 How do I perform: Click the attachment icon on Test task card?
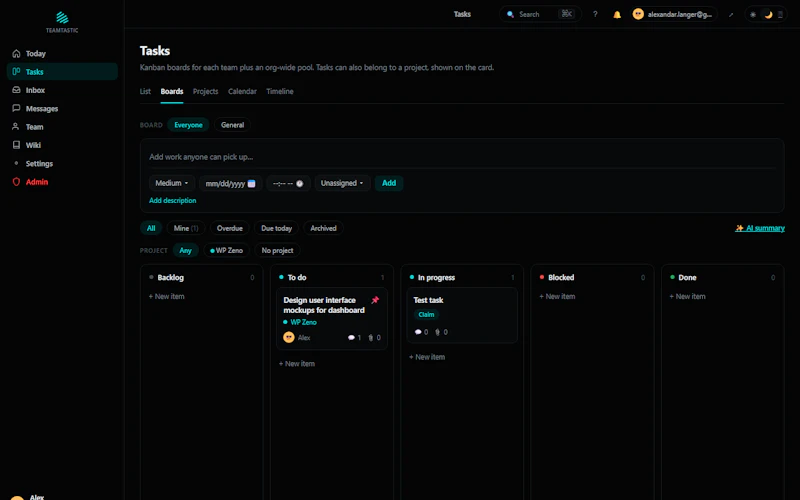pyautogui.click(x=437, y=332)
